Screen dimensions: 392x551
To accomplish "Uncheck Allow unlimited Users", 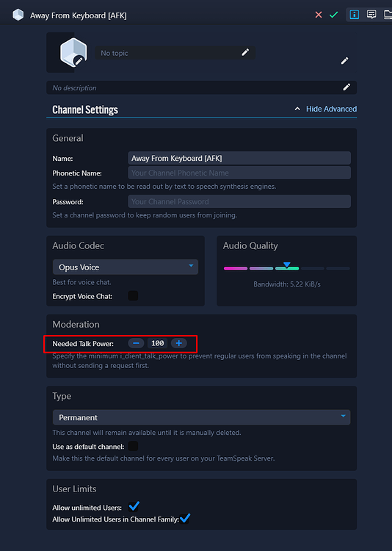I will click(x=134, y=506).
